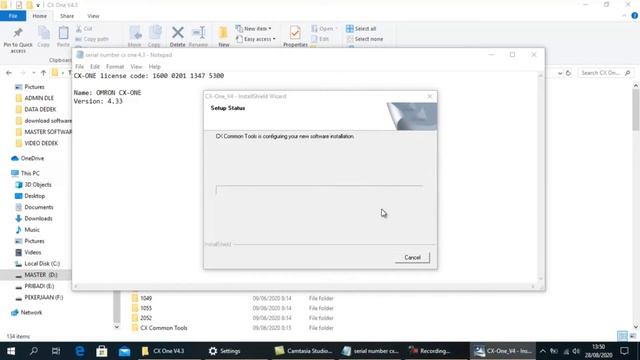The width and height of the screenshot is (640, 360).
Task: Cancel the CX-One installation
Action: click(412, 258)
